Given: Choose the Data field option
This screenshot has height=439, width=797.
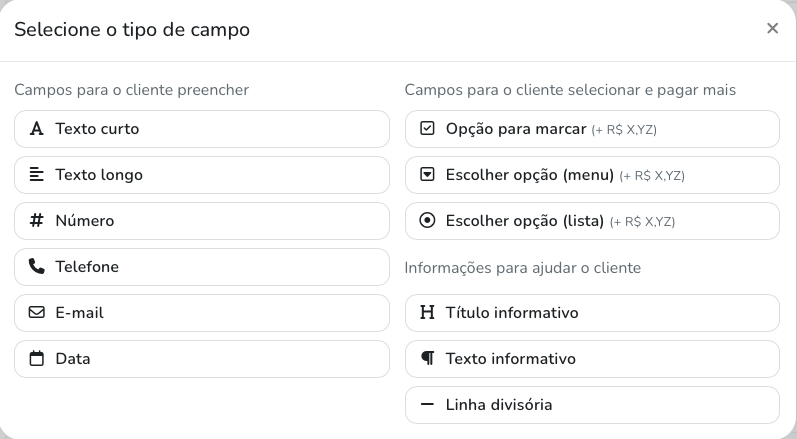Looking at the screenshot, I should coord(201,359).
